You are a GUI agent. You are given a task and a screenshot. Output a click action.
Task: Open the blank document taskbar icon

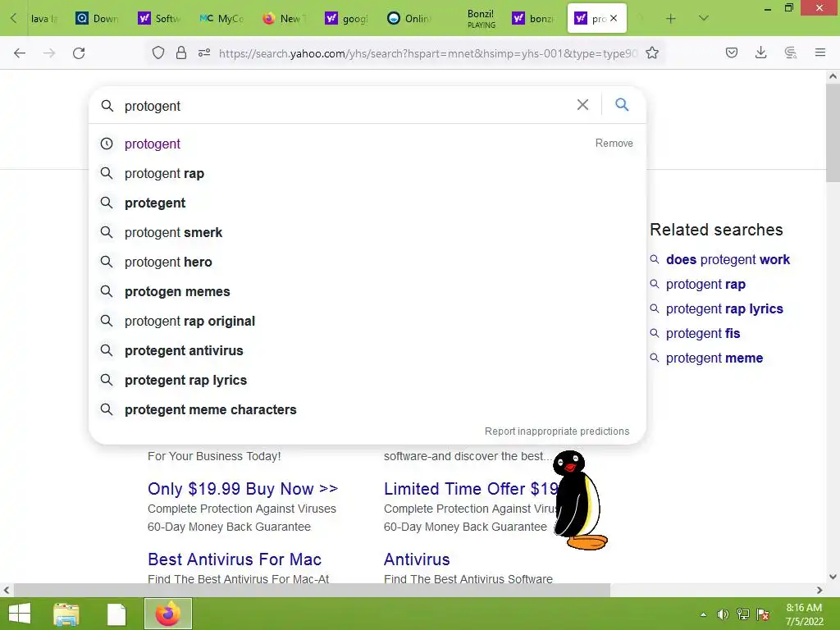tap(116, 614)
